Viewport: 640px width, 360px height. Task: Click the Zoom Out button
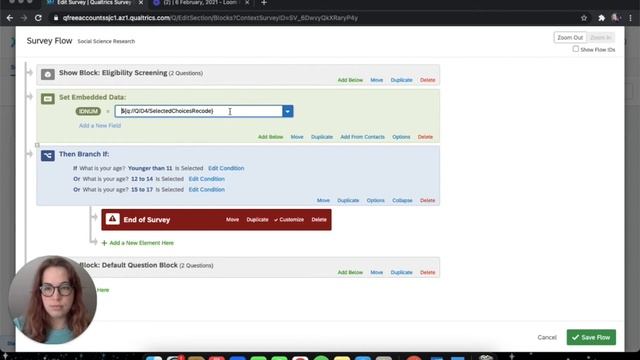[570, 38]
